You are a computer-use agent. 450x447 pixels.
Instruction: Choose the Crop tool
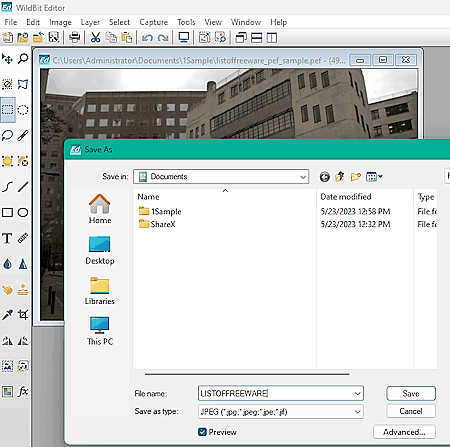pyautogui.click(x=23, y=314)
